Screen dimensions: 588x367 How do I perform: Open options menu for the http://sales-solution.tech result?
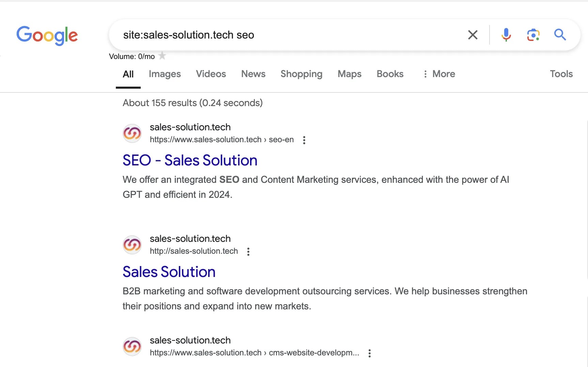point(248,251)
